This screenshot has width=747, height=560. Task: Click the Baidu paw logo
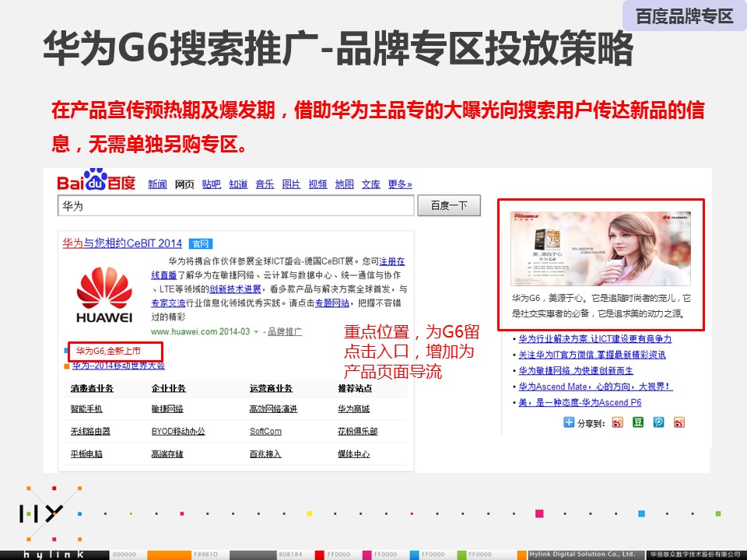pos(95,180)
